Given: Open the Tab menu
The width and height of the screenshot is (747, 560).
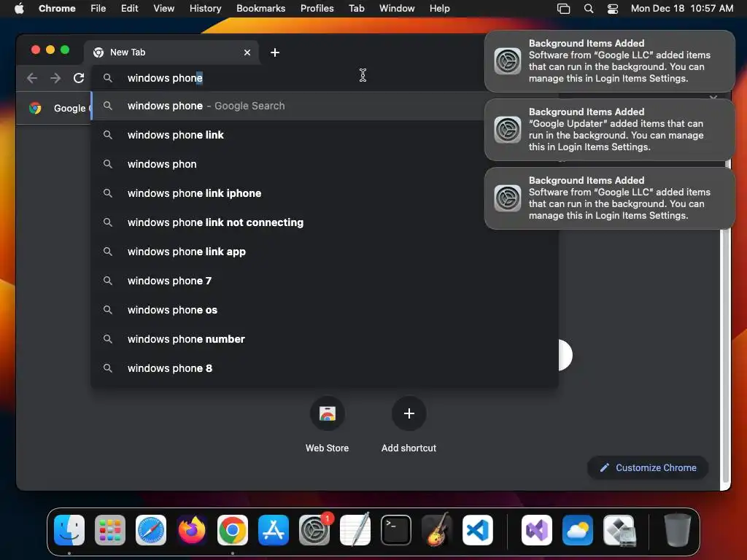Looking at the screenshot, I should coord(356,8).
